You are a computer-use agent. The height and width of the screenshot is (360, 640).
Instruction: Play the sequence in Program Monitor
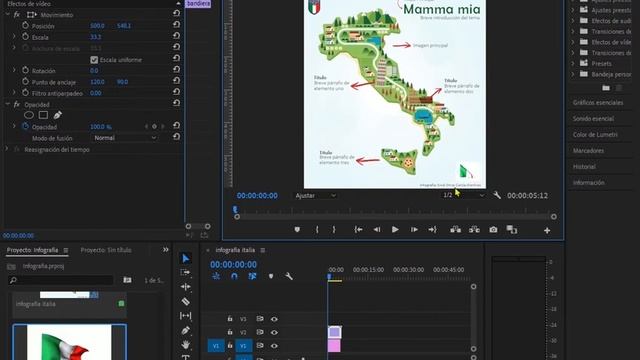tap(395, 230)
